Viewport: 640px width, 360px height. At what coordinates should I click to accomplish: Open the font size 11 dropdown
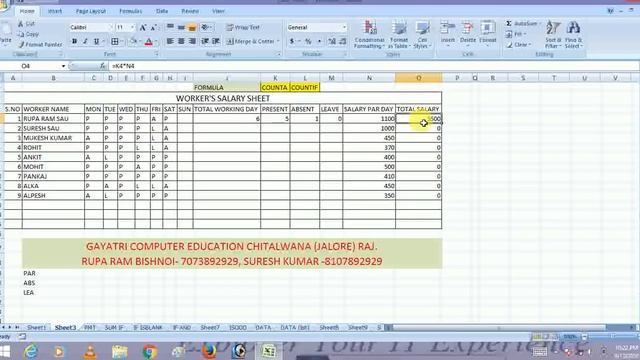tap(132, 27)
